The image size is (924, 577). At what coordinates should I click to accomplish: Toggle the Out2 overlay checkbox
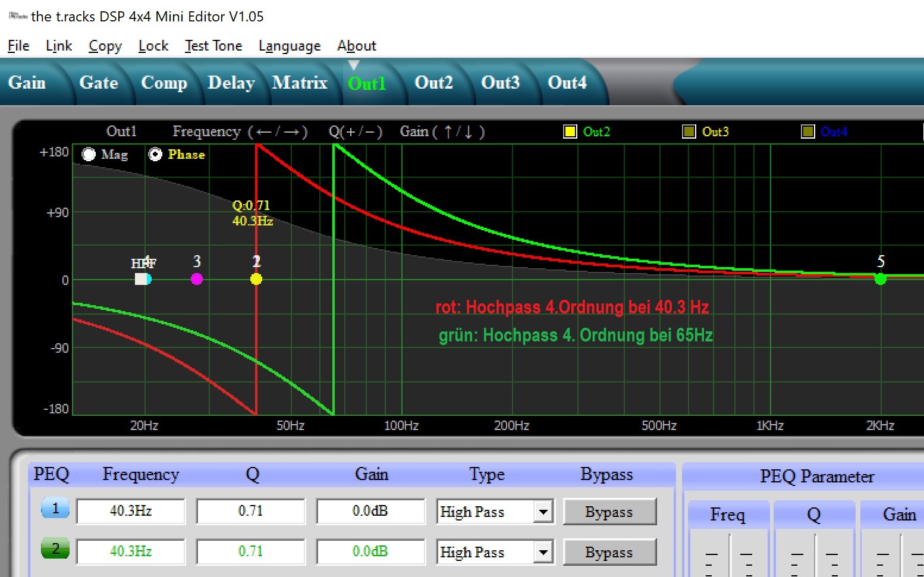[x=570, y=131]
